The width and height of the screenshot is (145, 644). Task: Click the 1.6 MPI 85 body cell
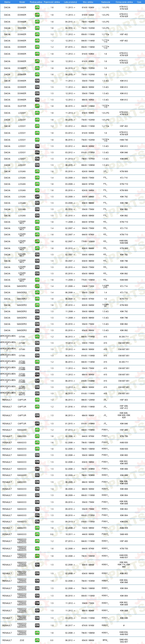[x=105, y=305]
